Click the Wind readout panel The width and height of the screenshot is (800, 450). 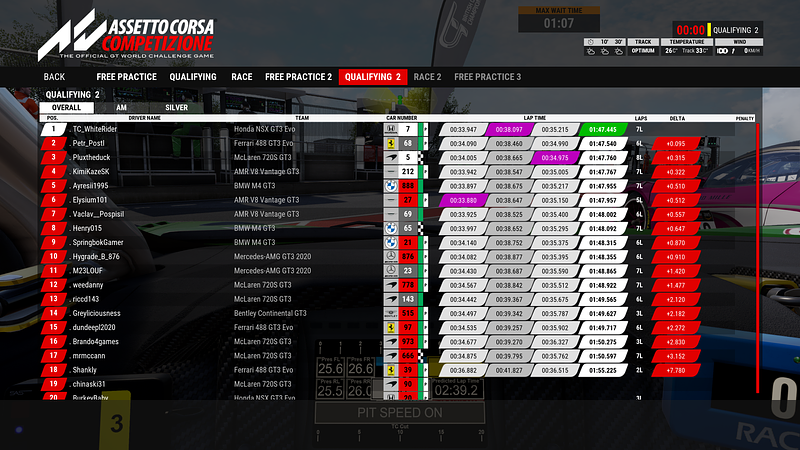point(739,47)
